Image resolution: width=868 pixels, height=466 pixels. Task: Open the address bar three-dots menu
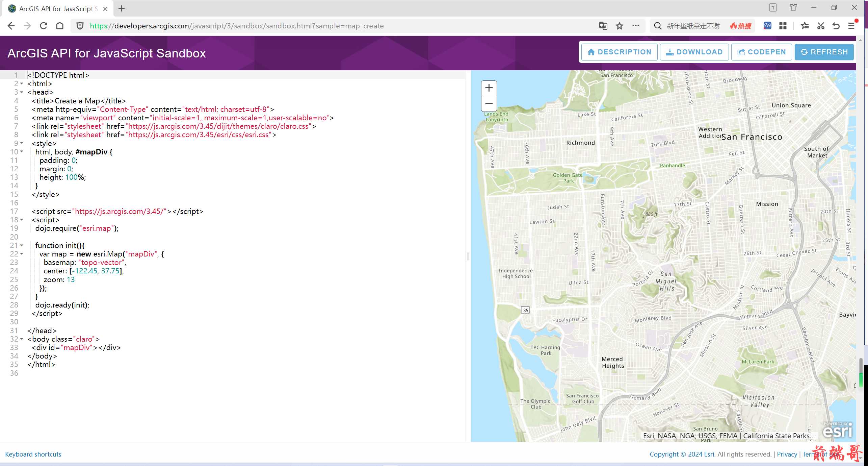click(x=636, y=26)
